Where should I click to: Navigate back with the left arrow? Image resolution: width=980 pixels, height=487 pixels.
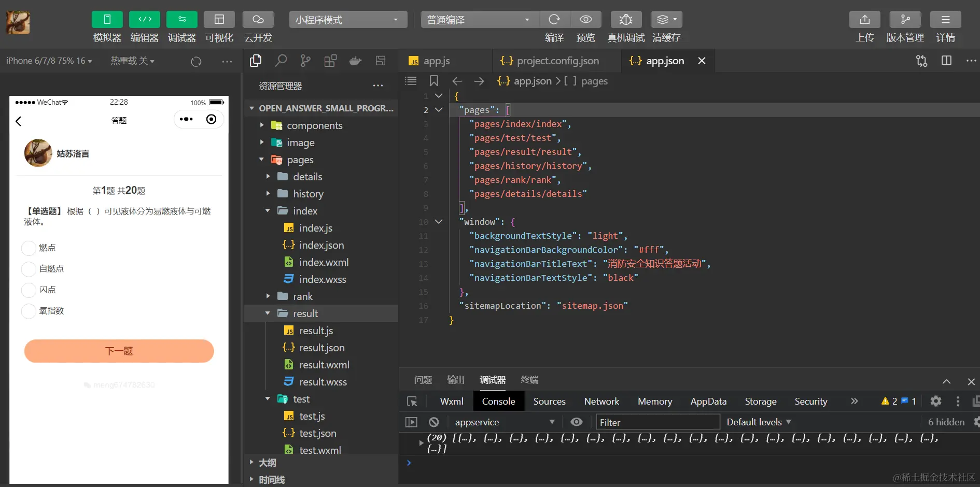tap(457, 81)
